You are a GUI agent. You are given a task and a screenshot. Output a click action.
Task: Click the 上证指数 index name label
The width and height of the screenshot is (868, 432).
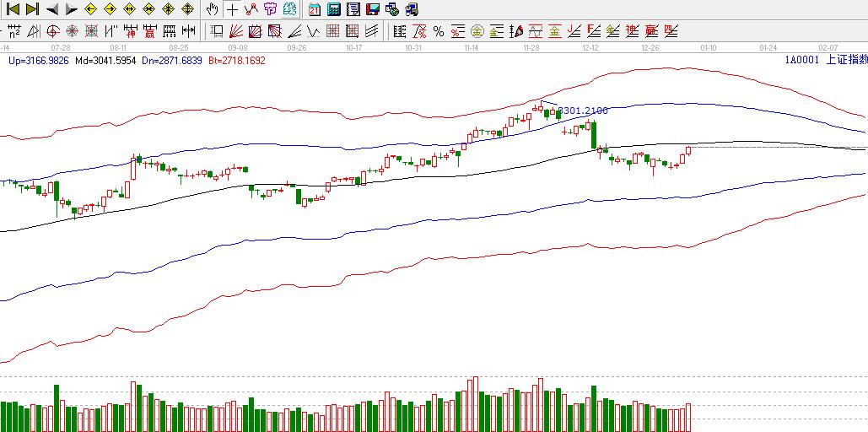(x=845, y=60)
